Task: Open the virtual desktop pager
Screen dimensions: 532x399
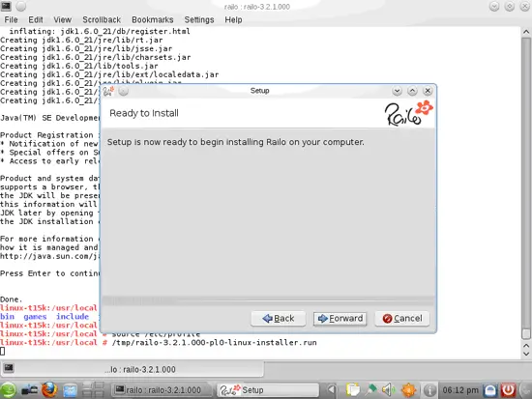Action: (x=93, y=390)
